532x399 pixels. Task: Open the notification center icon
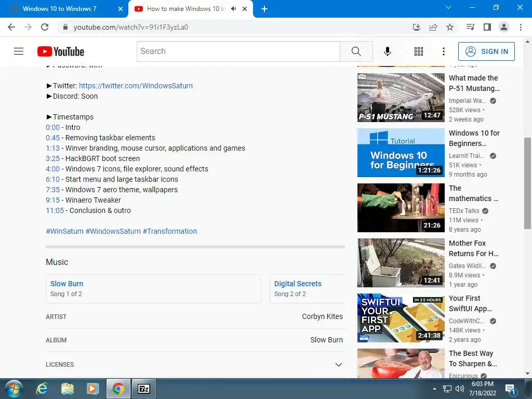point(510,389)
